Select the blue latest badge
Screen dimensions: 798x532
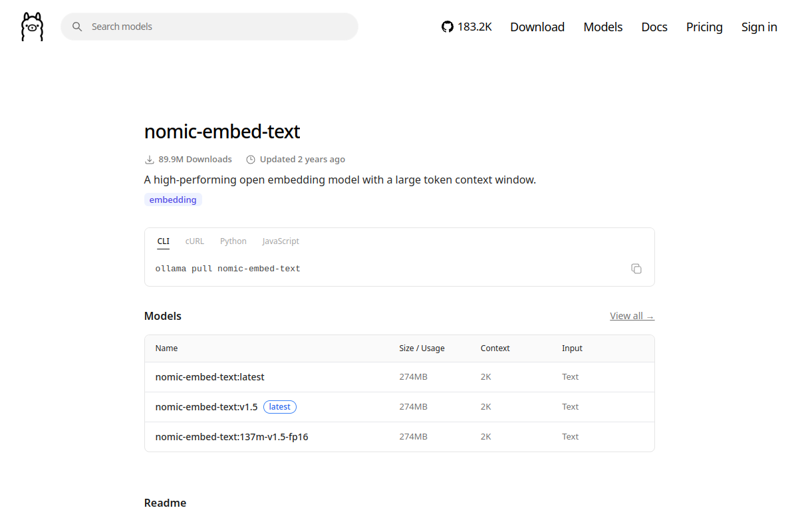pyautogui.click(x=280, y=407)
